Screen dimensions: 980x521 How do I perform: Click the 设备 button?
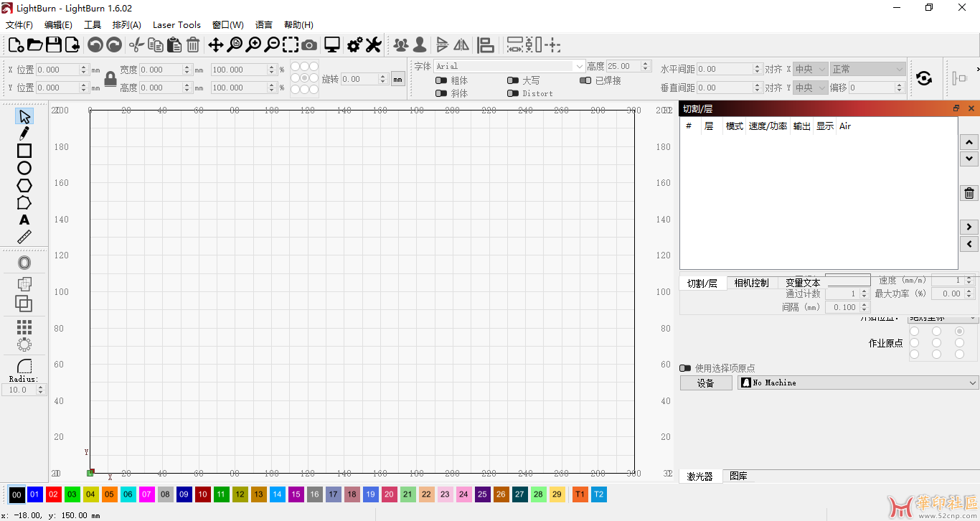706,383
